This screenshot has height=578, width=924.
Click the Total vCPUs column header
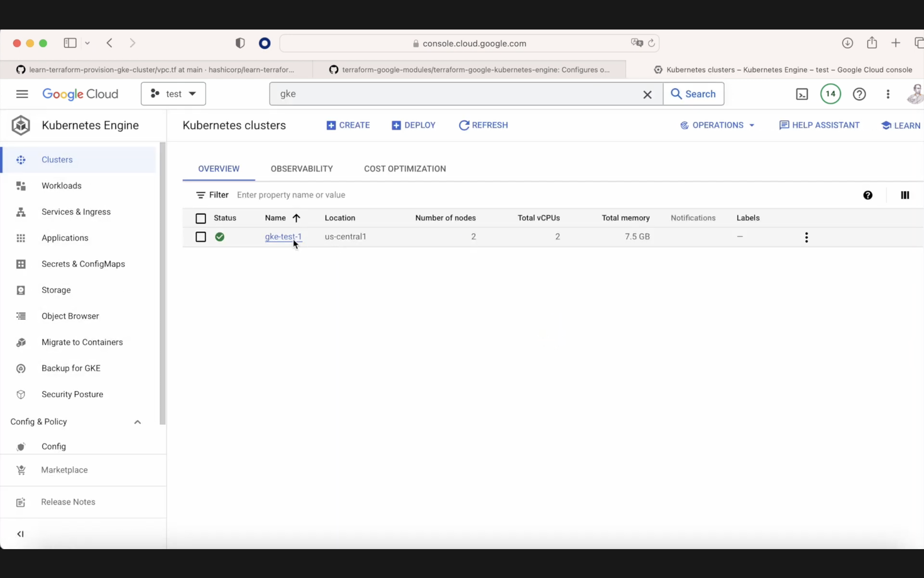539,218
